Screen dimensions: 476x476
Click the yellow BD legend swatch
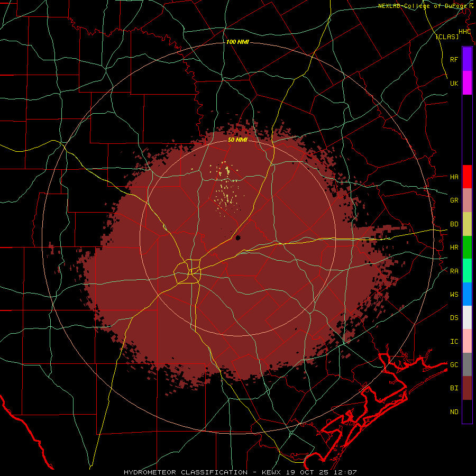467,224
